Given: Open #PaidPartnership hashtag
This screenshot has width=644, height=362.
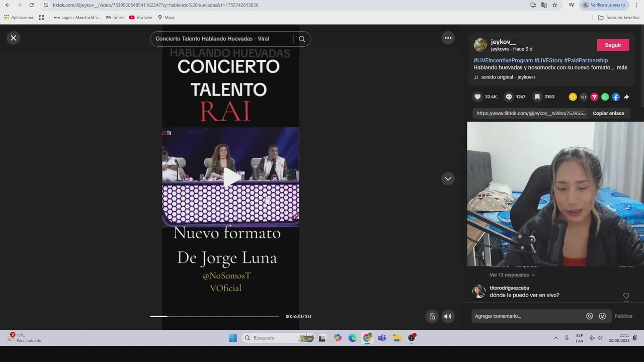Looking at the screenshot, I should coord(586,60).
